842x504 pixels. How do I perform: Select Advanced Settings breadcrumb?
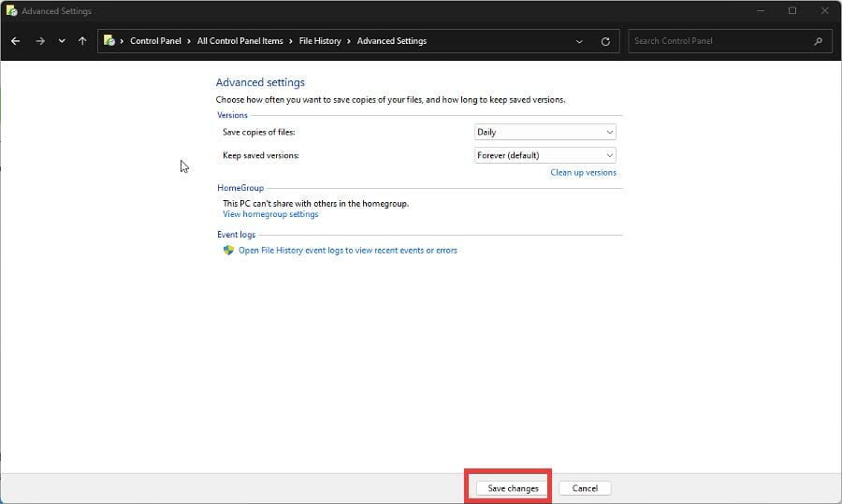click(392, 41)
